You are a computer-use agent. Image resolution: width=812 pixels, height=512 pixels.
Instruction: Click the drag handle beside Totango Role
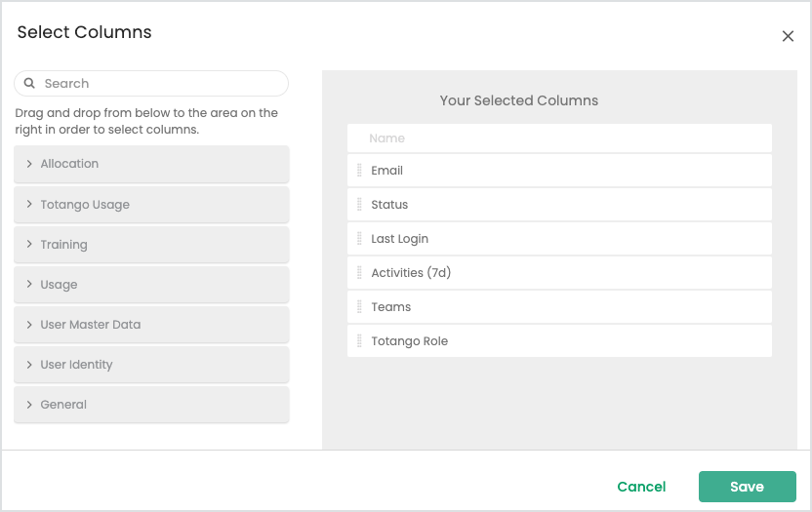click(359, 341)
